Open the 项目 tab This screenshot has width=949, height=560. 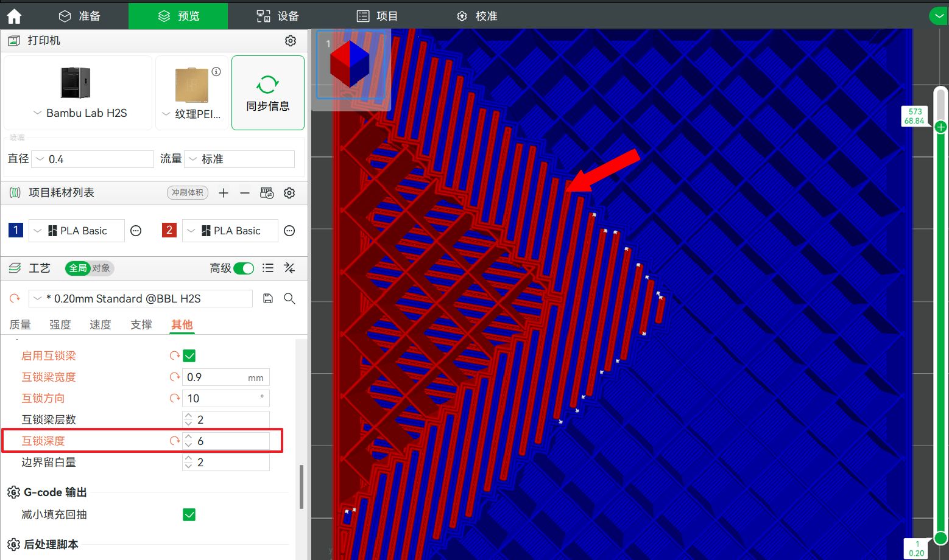coord(377,16)
